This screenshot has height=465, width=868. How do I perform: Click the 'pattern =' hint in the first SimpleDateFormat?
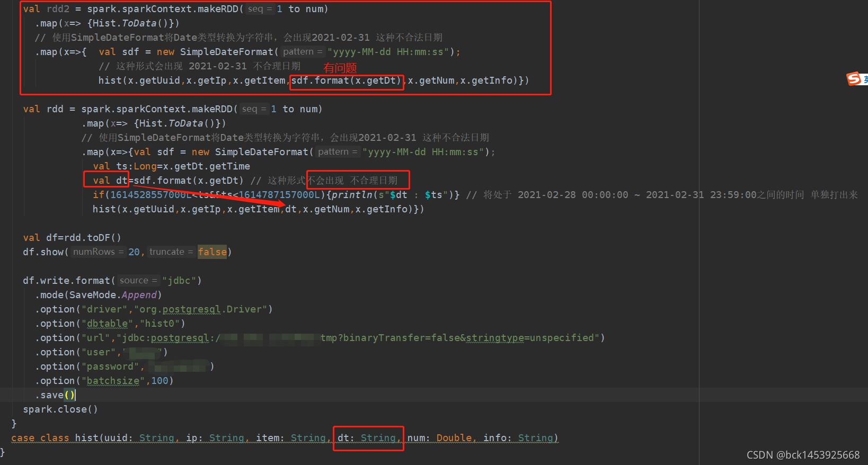click(303, 52)
